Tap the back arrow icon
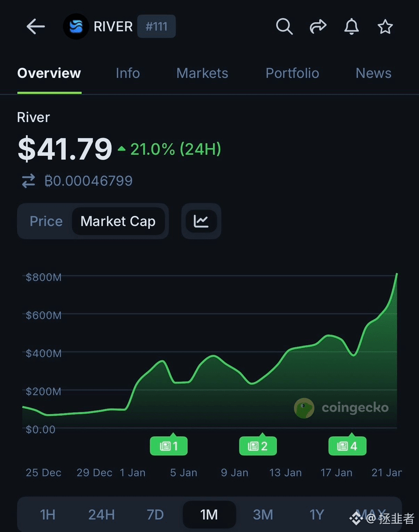 tap(35, 27)
